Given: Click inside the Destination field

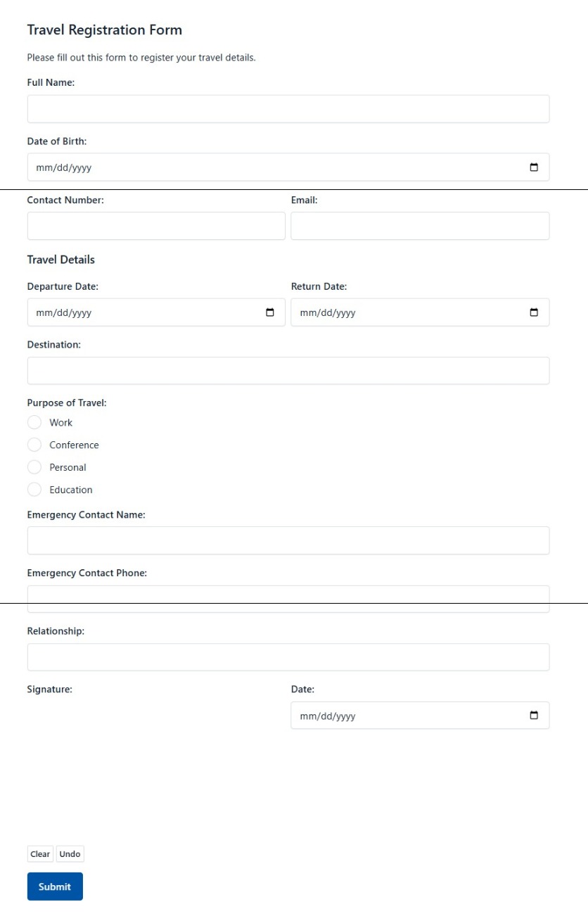Looking at the screenshot, I should pyautogui.click(x=288, y=370).
